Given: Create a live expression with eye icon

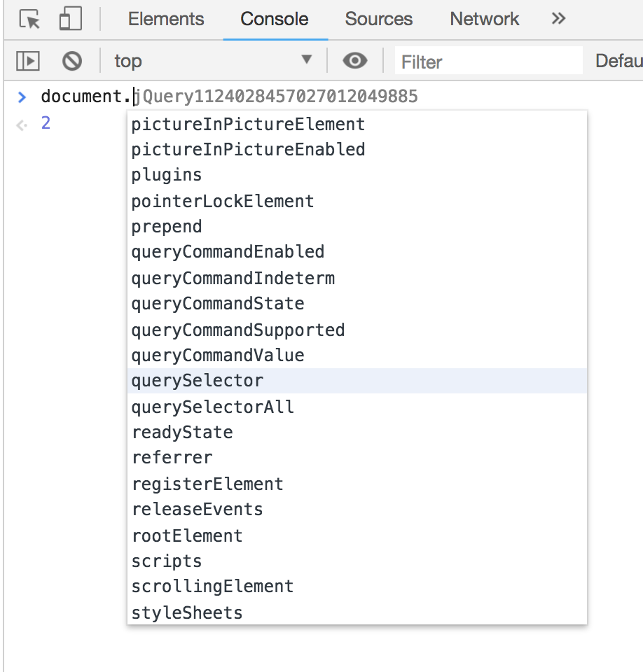Looking at the screenshot, I should click(354, 61).
